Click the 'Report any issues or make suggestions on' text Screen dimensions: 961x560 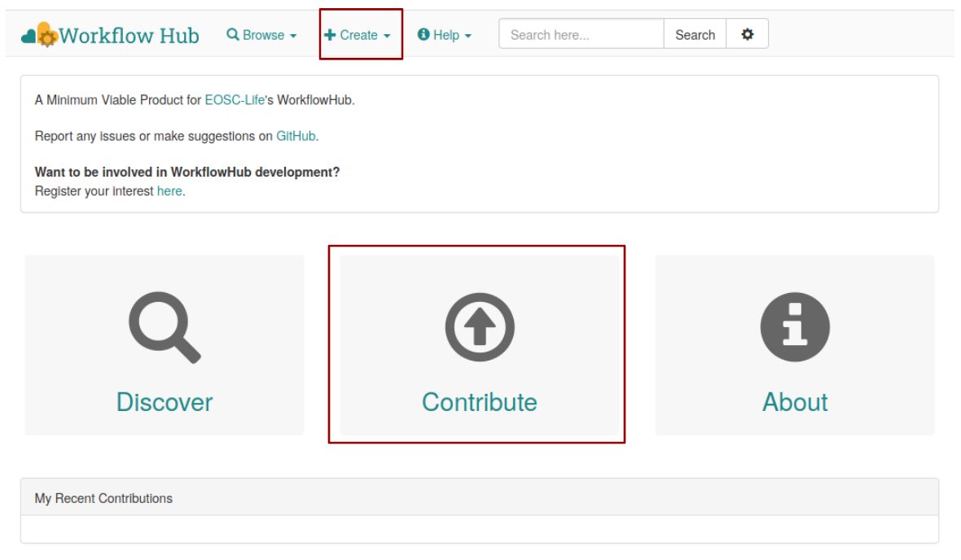coord(154,136)
